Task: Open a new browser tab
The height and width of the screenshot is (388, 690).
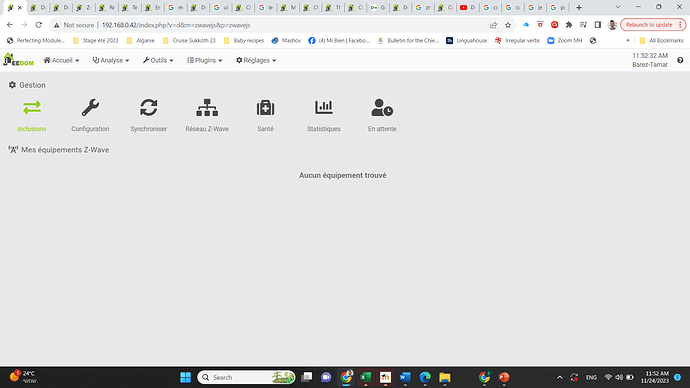Action: click(x=579, y=7)
